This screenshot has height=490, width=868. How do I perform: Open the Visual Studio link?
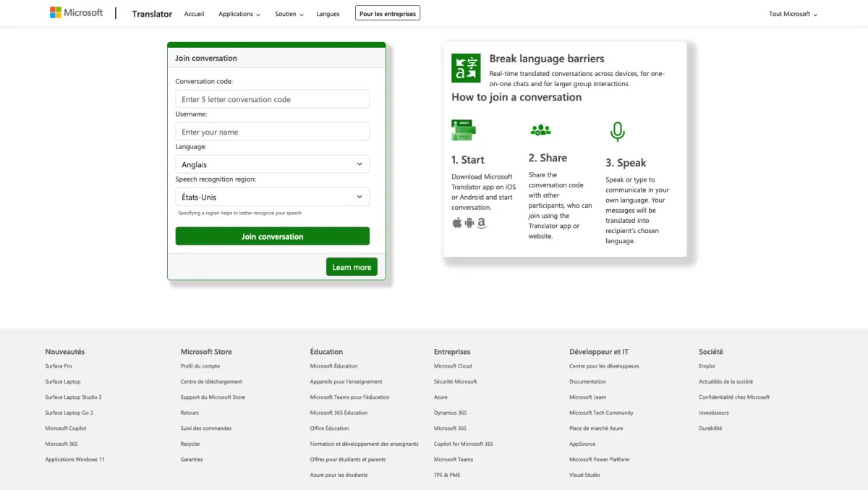click(584, 476)
